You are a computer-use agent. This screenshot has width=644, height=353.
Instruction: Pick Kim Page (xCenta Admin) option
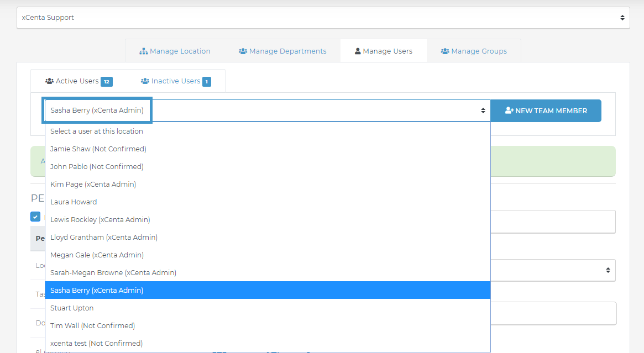pyautogui.click(x=268, y=185)
